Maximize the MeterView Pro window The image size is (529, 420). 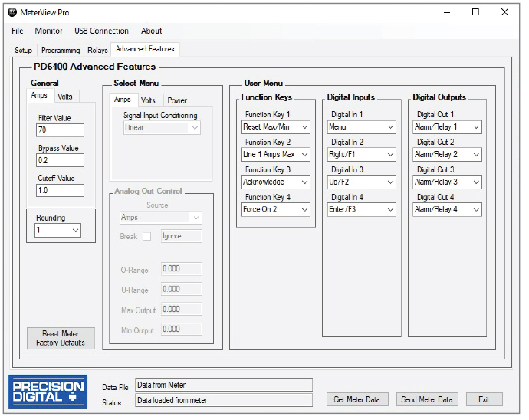[475, 12]
